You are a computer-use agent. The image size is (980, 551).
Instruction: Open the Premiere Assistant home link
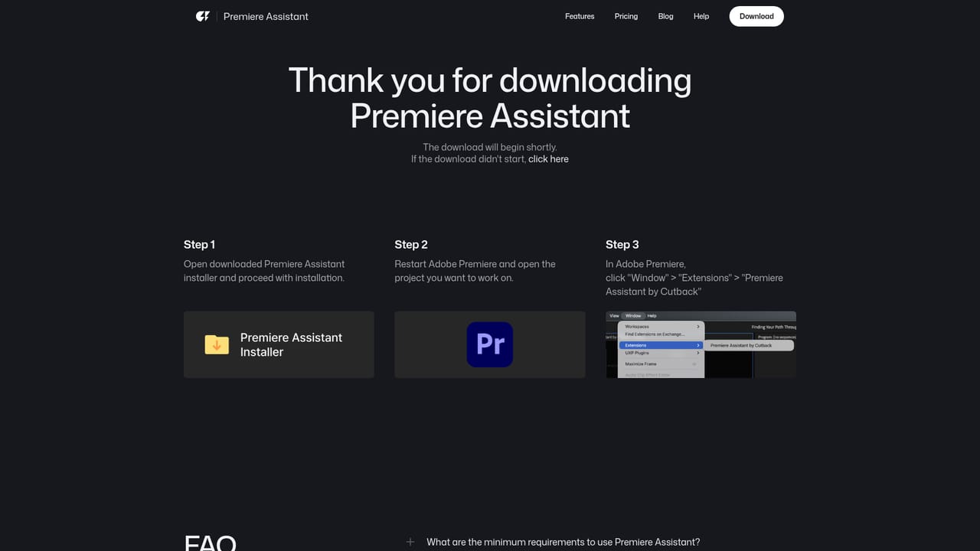coord(266,16)
